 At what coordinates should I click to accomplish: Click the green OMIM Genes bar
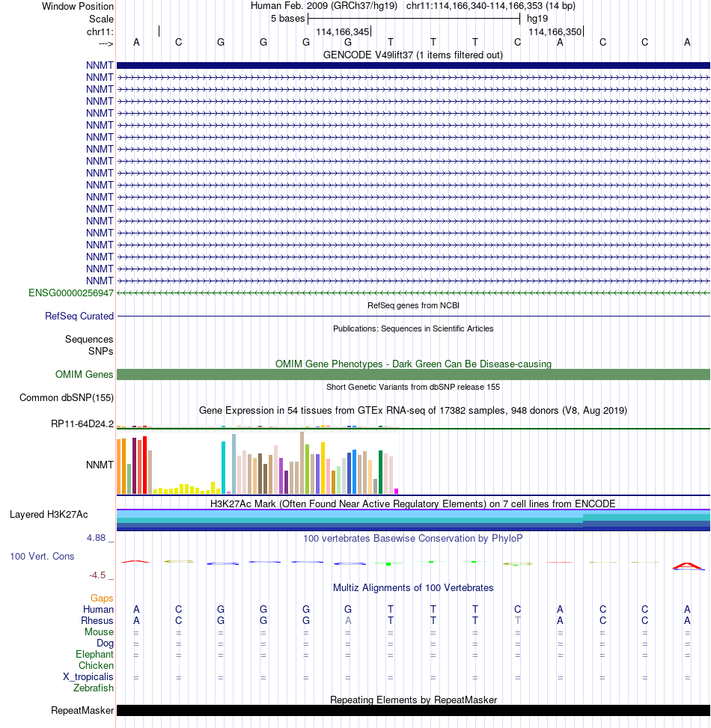click(x=413, y=374)
